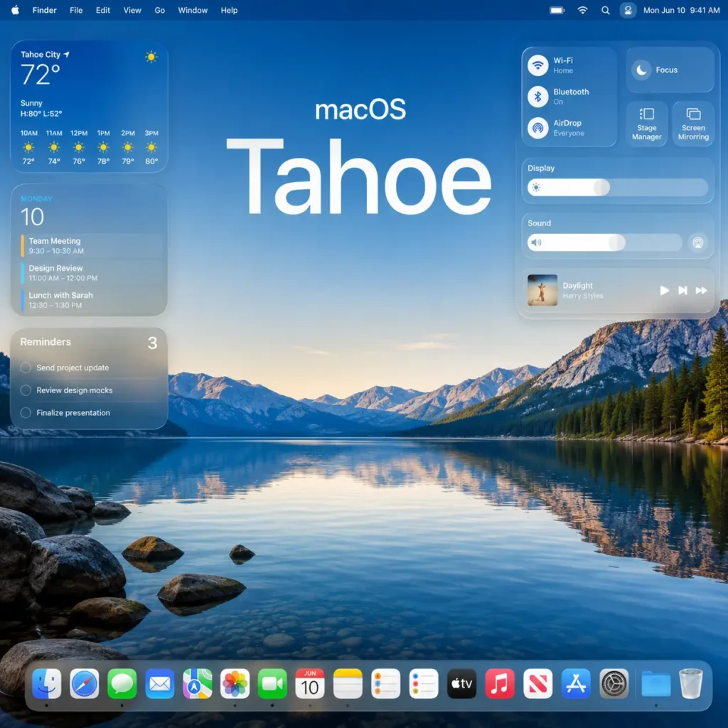The image size is (728, 728).
Task: Open Music app in the dock
Action: tap(500, 683)
